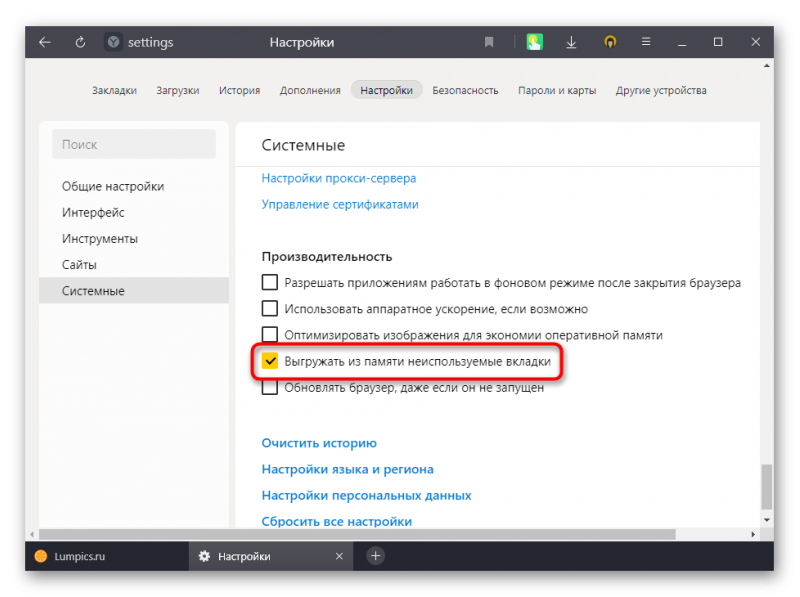Bookmark this page with the bookmark icon
800x597 pixels.
tap(489, 42)
